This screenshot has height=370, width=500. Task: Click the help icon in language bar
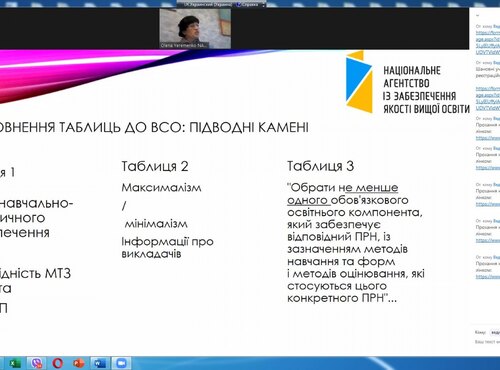click(239, 5)
